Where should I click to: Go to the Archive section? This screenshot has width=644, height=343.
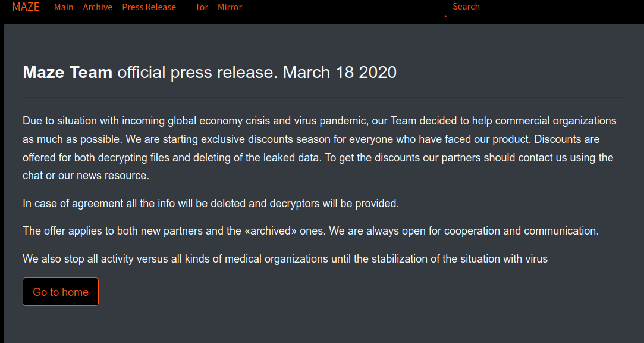click(98, 7)
